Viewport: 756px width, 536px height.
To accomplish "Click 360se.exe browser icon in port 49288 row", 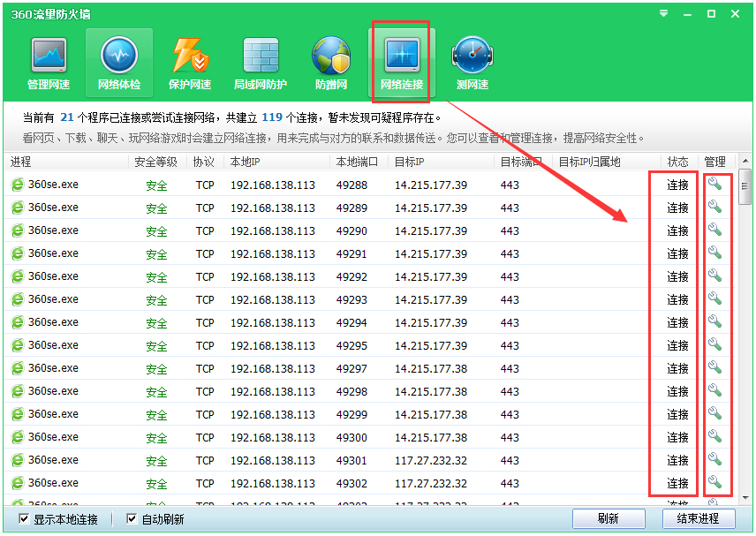I will point(18,185).
